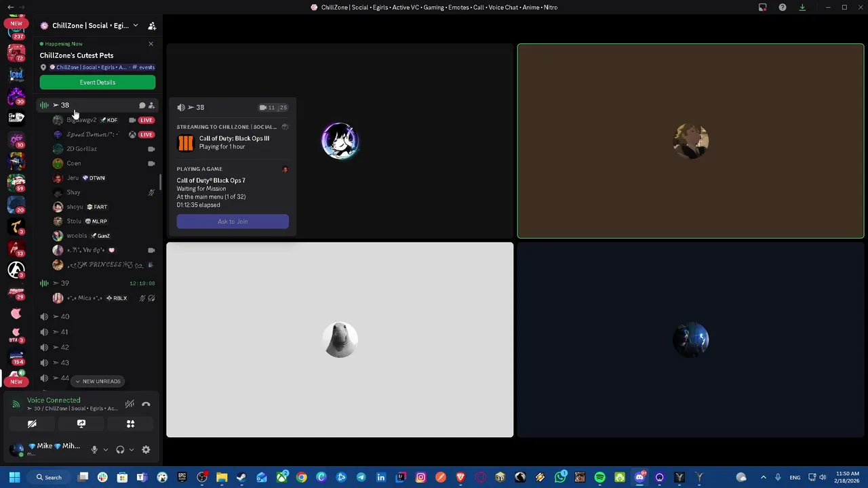868x488 pixels.
Task: Toggle noise suppression in voice panel
Action: 130,405
